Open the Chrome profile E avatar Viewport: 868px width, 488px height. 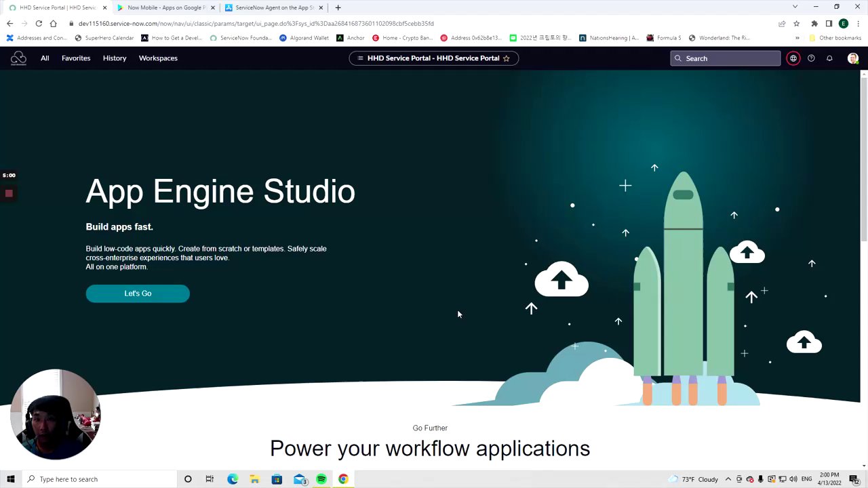pos(844,23)
